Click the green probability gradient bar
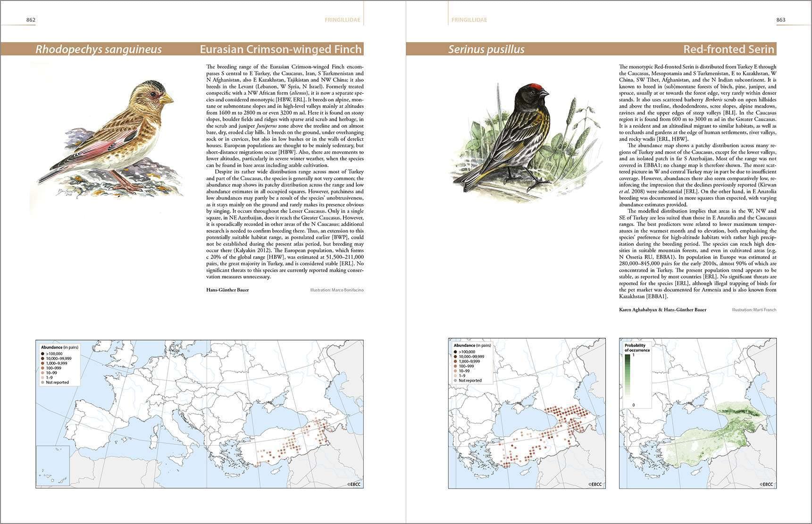 tap(627, 374)
